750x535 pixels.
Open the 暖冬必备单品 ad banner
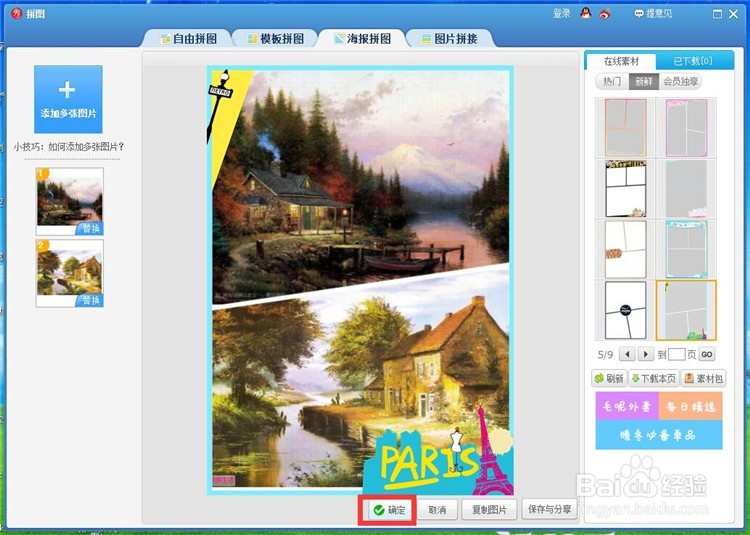tap(659, 436)
